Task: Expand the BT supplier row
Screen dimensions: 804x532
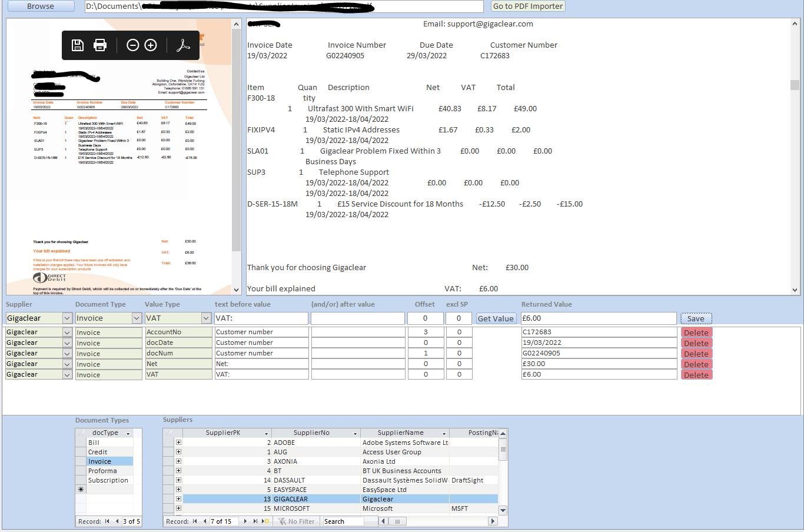Action: coord(178,471)
